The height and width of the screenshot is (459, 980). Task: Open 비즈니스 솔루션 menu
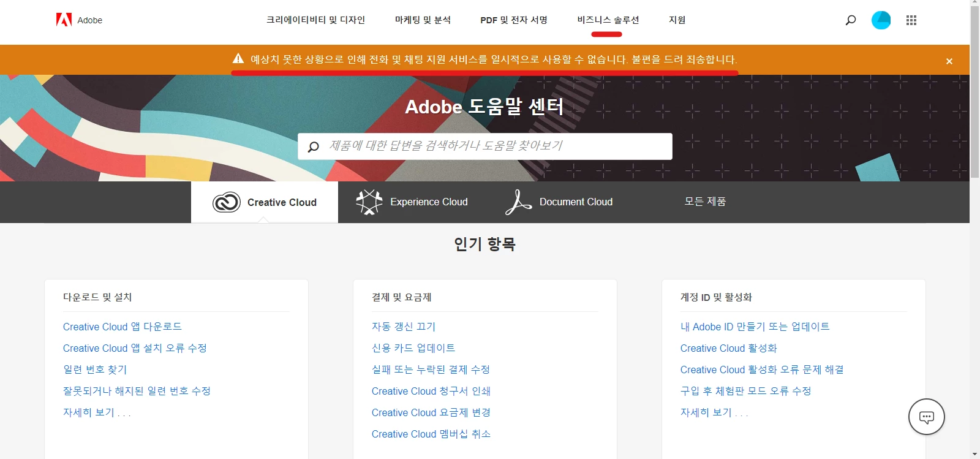pos(608,20)
